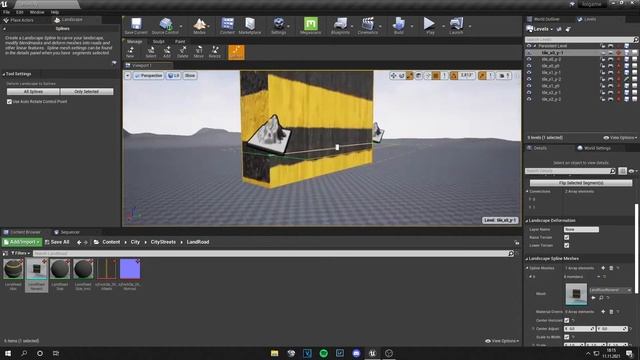Toggle Use Auto Rotate Control Point checkbox

[9, 102]
